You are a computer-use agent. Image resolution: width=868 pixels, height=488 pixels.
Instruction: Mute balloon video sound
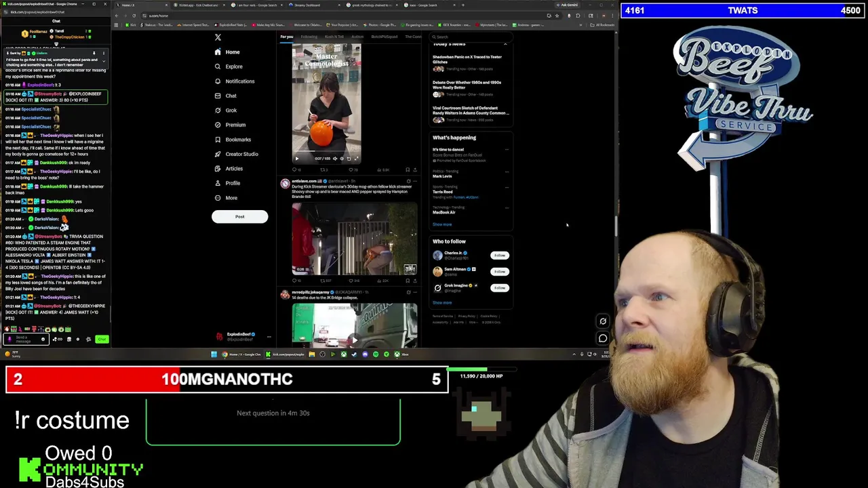click(334, 159)
